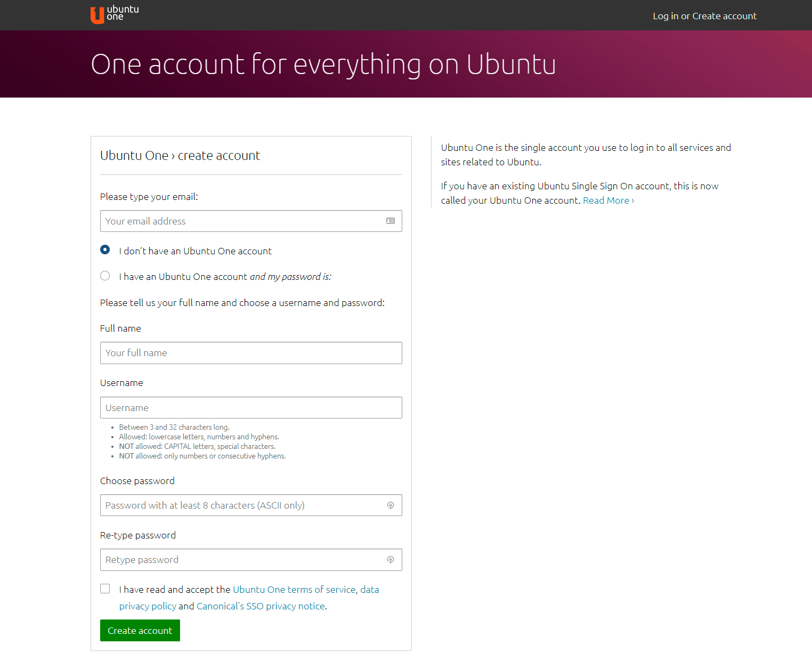Click "One account for everything on Ubuntu" banner
This screenshot has width=812, height=668.
tap(323, 65)
